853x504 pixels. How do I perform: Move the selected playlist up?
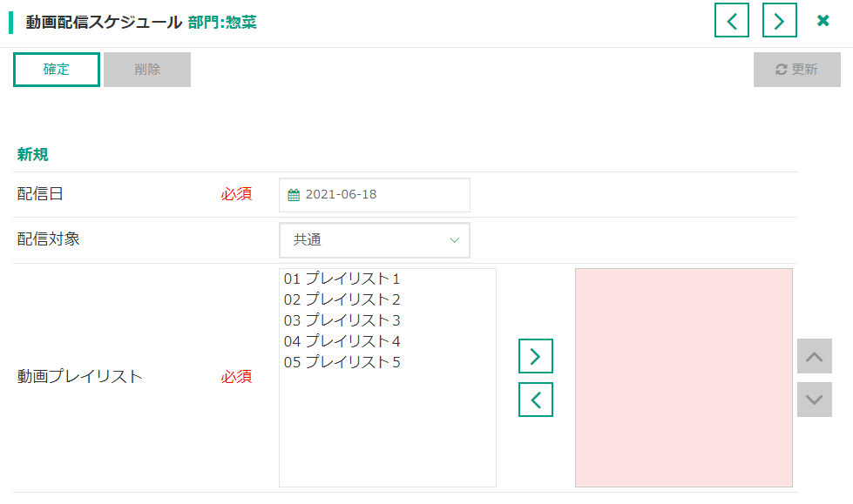click(x=814, y=356)
